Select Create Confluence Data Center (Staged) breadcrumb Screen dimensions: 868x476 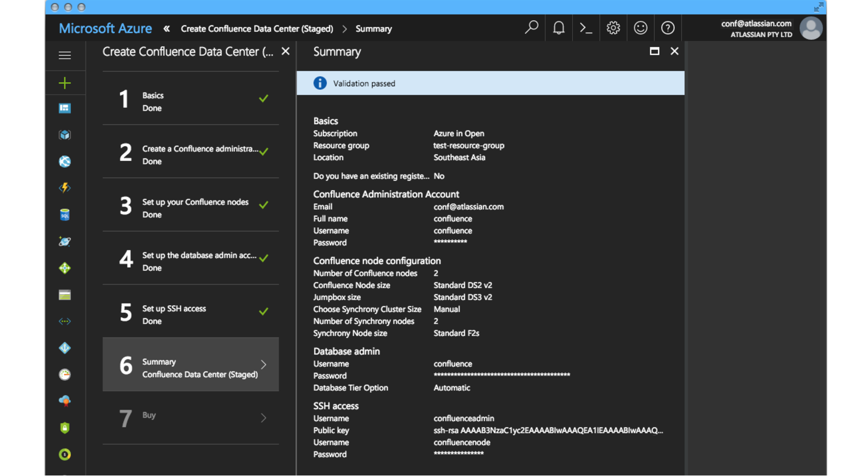[x=257, y=29]
